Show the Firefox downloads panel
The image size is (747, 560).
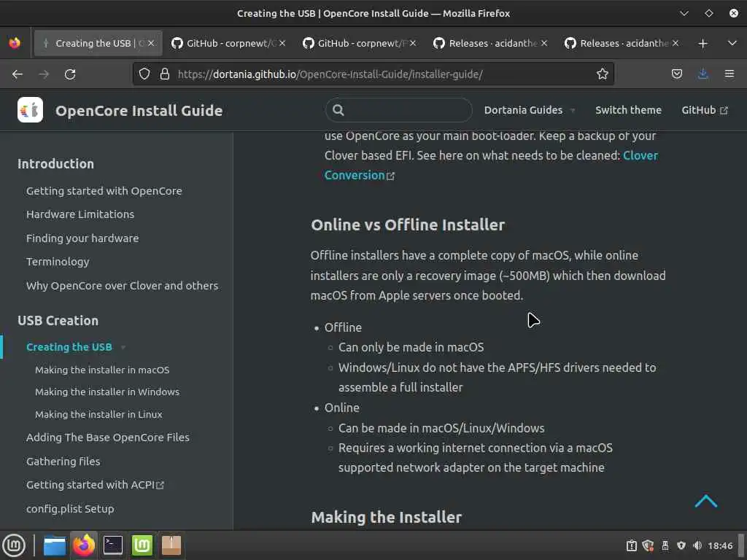703,74
